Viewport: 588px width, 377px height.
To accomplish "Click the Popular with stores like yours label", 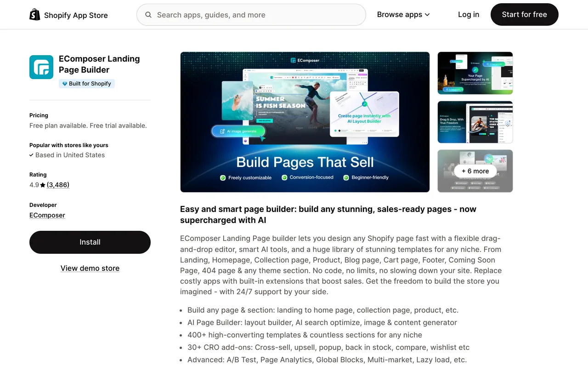I will click(69, 145).
